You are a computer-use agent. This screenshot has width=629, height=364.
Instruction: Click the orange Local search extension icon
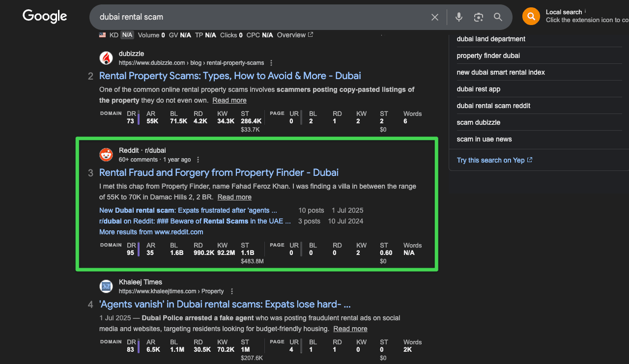531,16
